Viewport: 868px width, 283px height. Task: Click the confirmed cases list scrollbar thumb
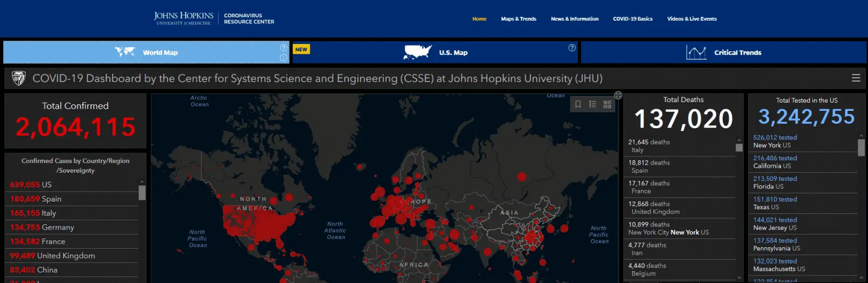pos(142,193)
